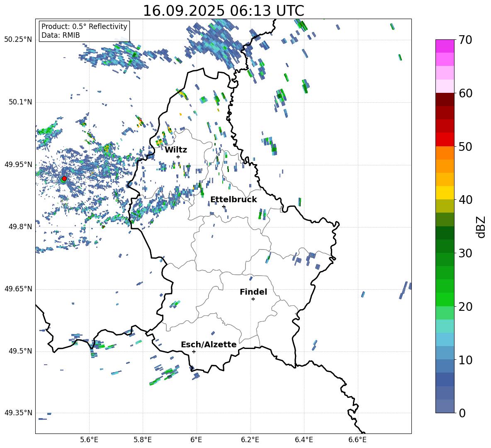
Task: Click the Ettelbruck station cross marker
Action: [224, 206]
